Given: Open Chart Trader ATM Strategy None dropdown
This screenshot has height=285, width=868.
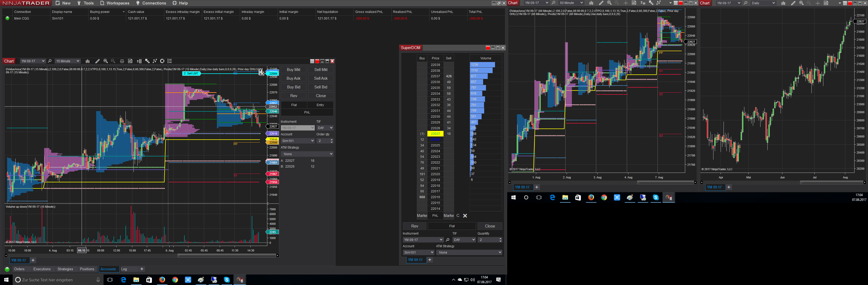Looking at the screenshot, I should pyautogui.click(x=307, y=154).
